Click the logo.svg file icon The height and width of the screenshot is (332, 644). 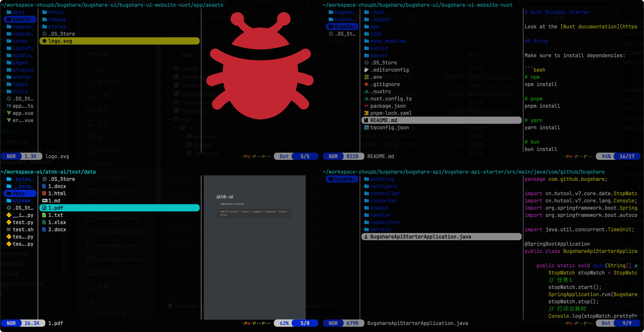tap(44, 41)
